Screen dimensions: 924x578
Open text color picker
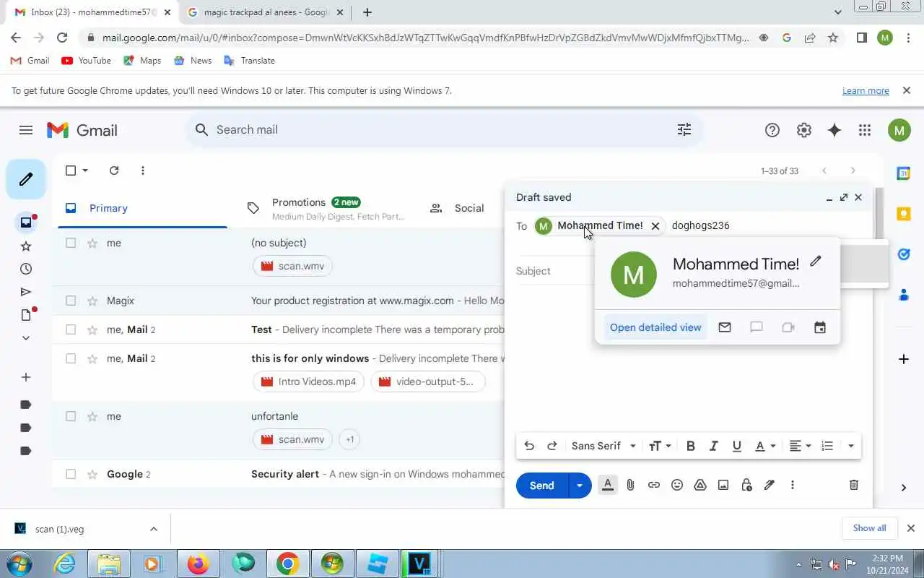(x=765, y=446)
